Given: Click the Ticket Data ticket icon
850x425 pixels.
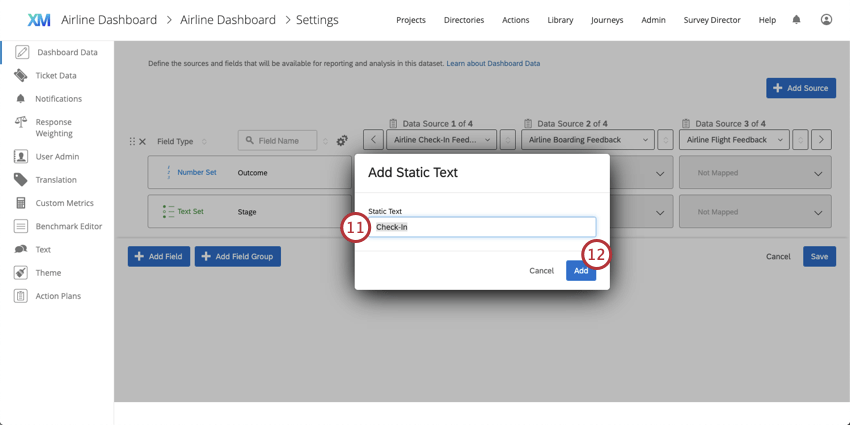Looking at the screenshot, I should tap(21, 75).
